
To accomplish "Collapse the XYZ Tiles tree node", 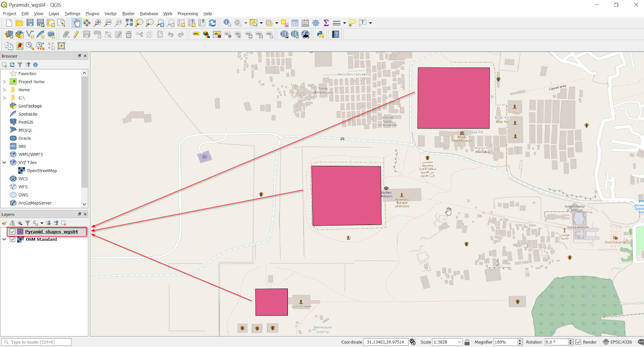I will click(4, 163).
